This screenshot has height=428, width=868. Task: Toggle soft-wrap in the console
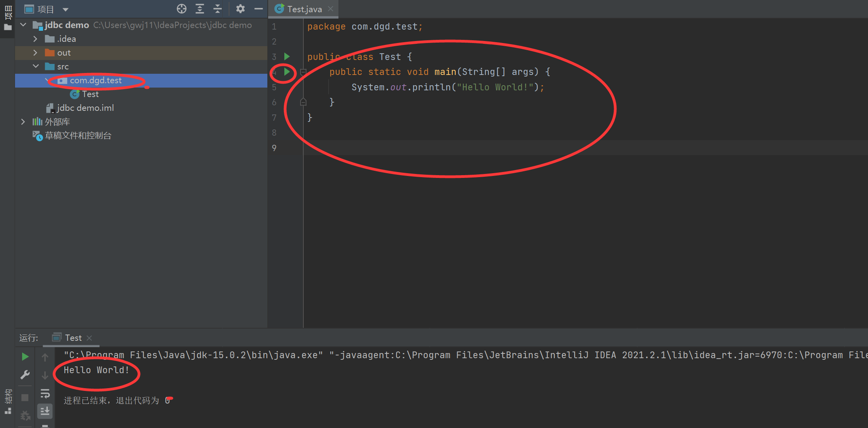pos(45,393)
